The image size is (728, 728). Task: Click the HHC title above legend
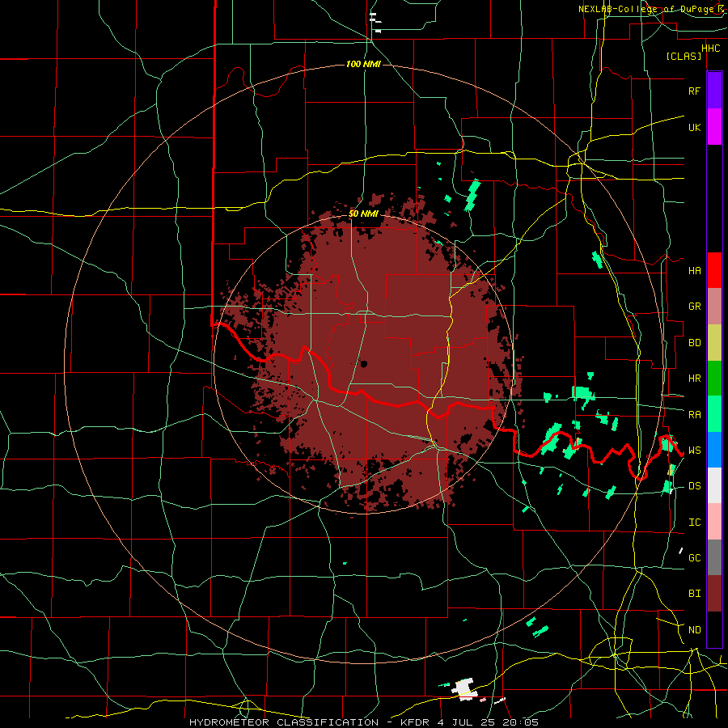(710, 49)
